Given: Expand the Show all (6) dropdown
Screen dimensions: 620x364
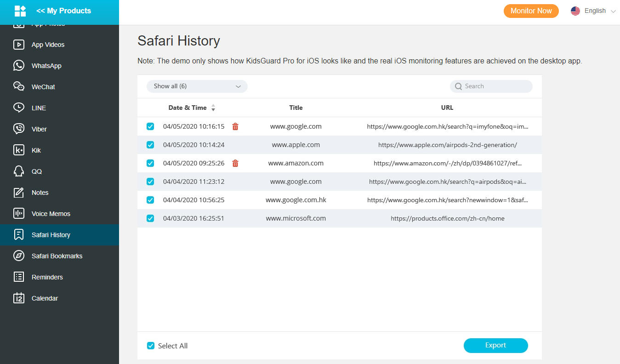Looking at the screenshot, I should (x=197, y=86).
